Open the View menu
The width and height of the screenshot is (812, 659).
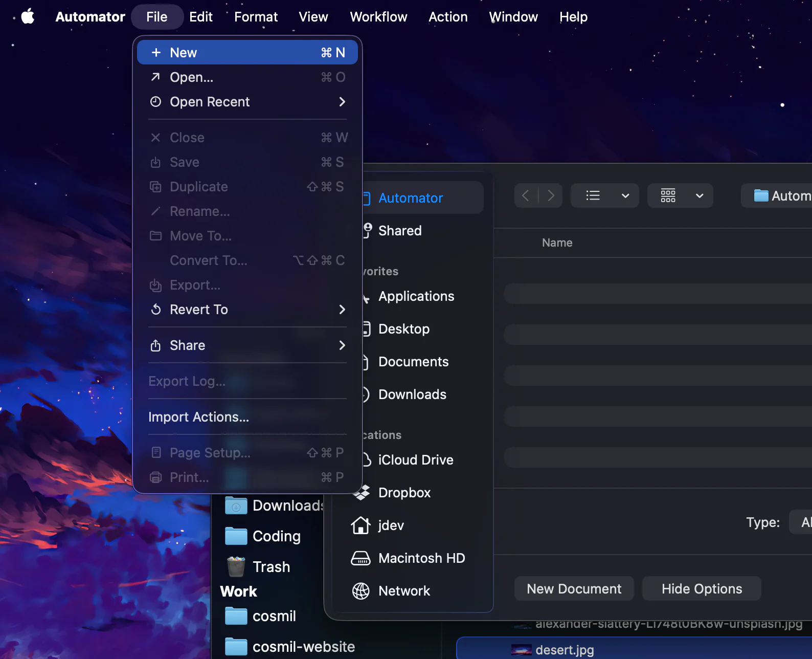coord(313,17)
